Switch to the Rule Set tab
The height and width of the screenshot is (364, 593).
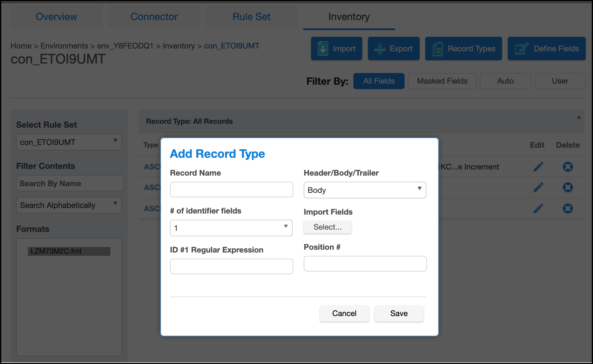[251, 17]
